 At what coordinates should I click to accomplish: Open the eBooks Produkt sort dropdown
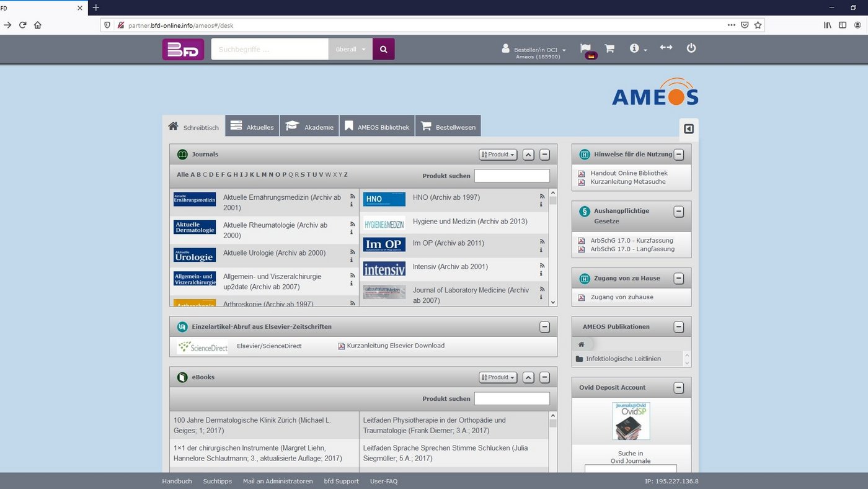pos(498,377)
